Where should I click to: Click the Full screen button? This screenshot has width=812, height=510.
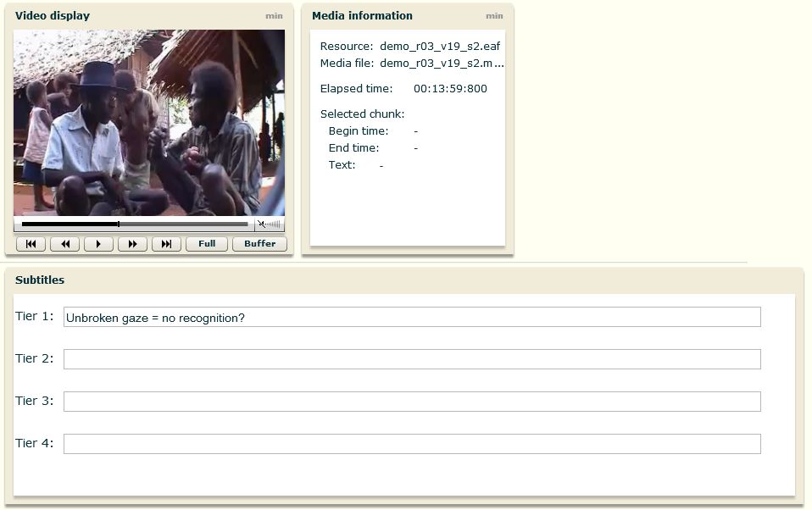coord(207,244)
